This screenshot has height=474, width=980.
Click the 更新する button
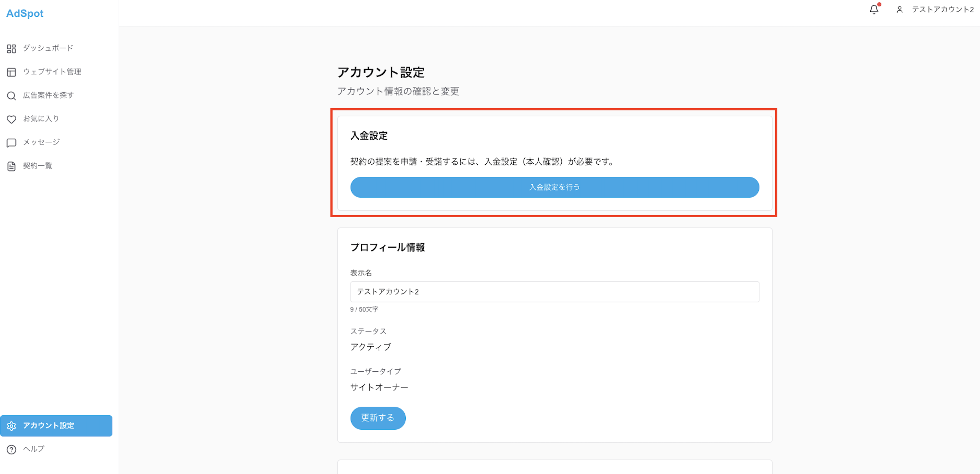tap(378, 418)
